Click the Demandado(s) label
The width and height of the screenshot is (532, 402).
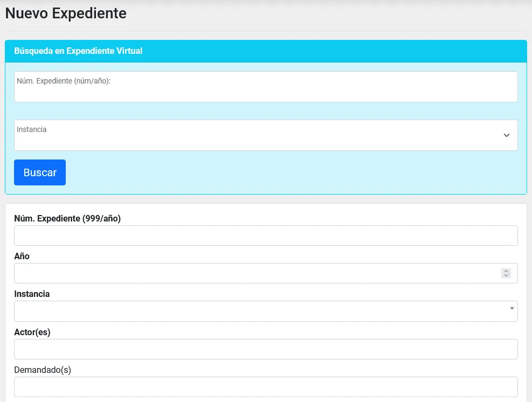tap(43, 370)
